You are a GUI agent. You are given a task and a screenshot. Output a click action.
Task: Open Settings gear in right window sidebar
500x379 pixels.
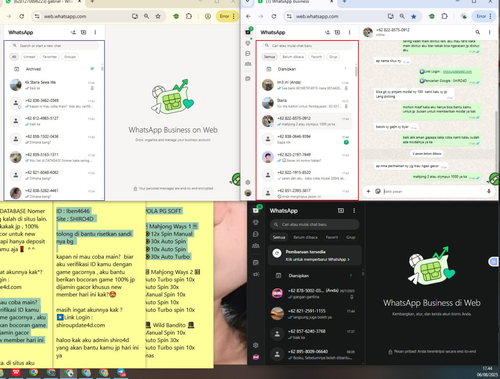(x=248, y=182)
